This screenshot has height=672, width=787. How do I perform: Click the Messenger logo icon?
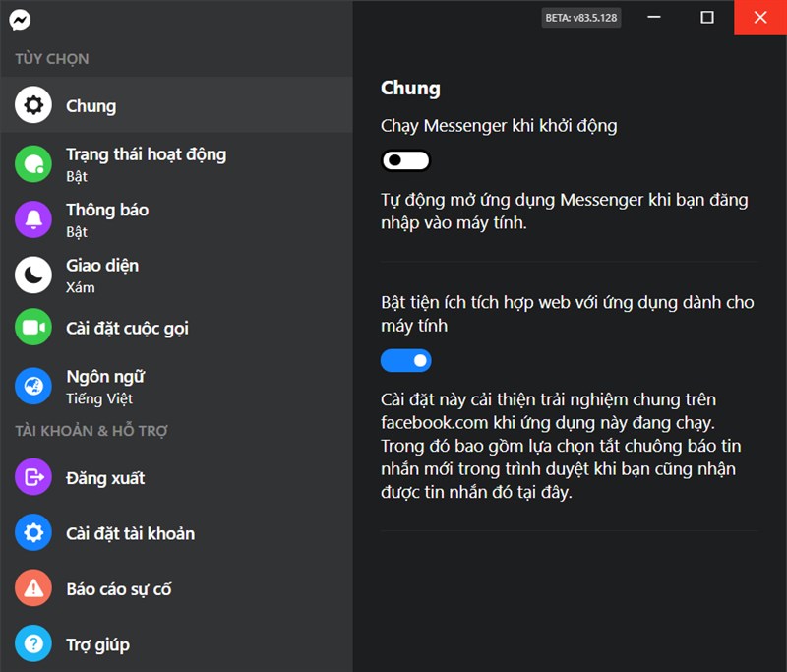click(x=21, y=17)
